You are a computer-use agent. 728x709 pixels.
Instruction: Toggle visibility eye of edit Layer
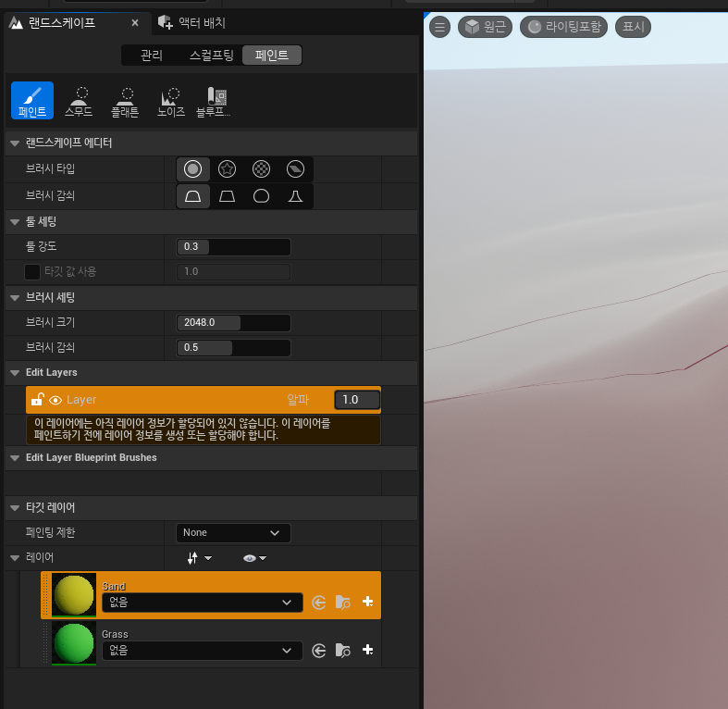click(x=56, y=400)
